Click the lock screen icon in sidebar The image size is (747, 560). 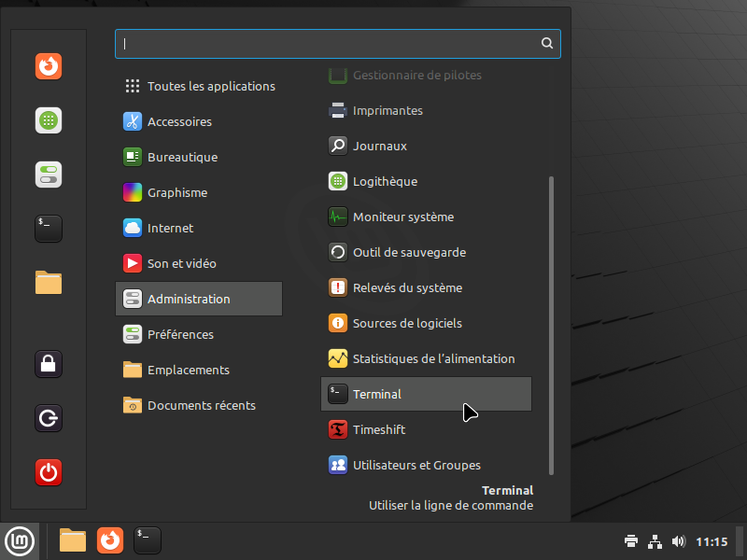pyautogui.click(x=49, y=363)
